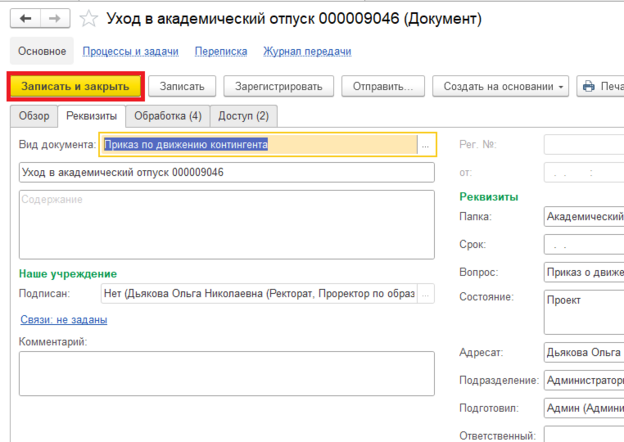Click the printer icon for printing
Viewport: 624px width, 442px height.
589,87
